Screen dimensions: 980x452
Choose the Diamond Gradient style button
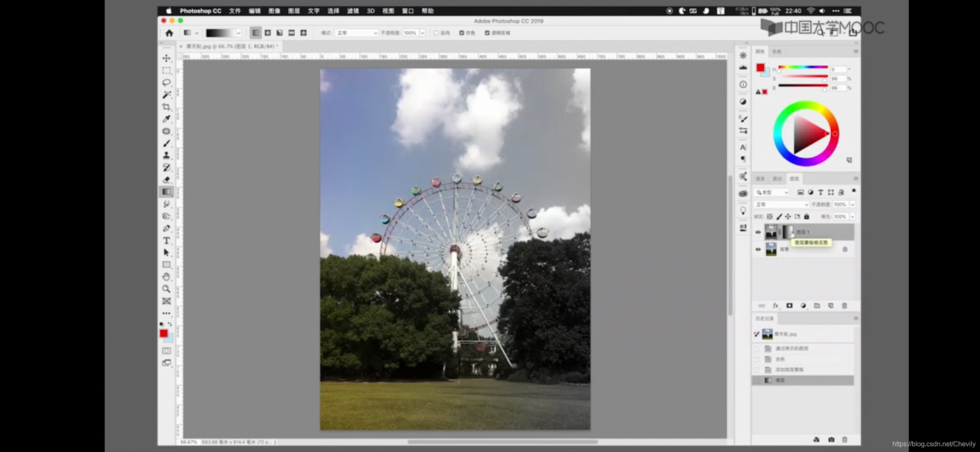pos(304,33)
